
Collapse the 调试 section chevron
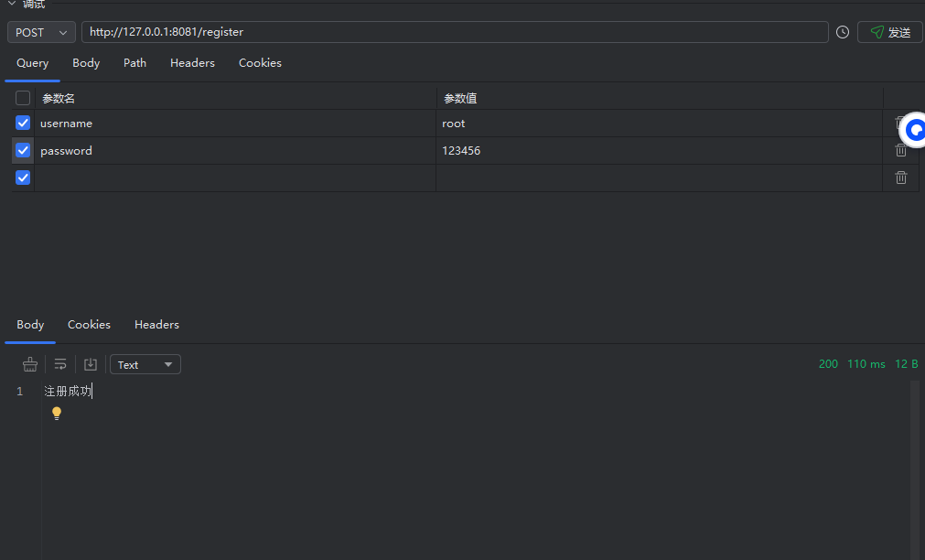click(x=11, y=4)
